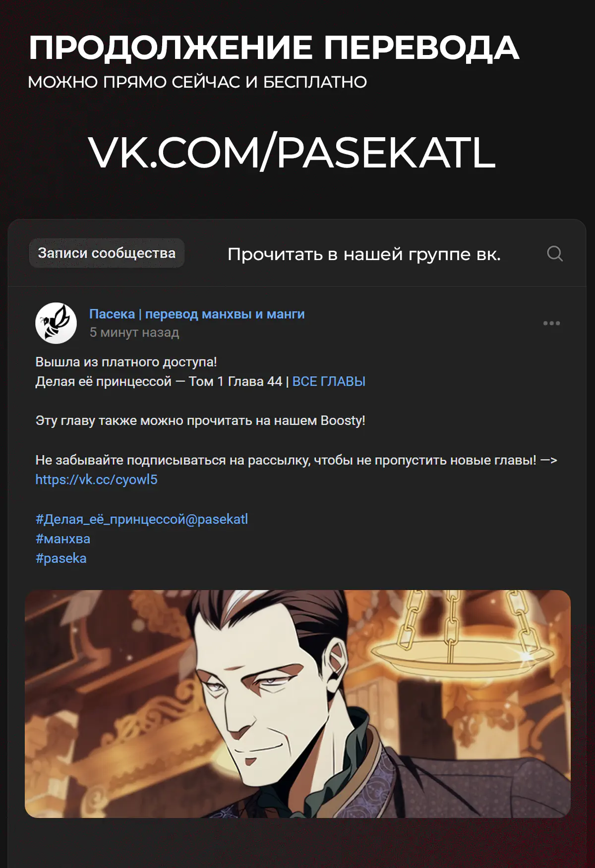Screen dimensions: 595x868
Task: Open Пасека | перевод манхвы и манги link
Action: pyautogui.click(x=197, y=314)
